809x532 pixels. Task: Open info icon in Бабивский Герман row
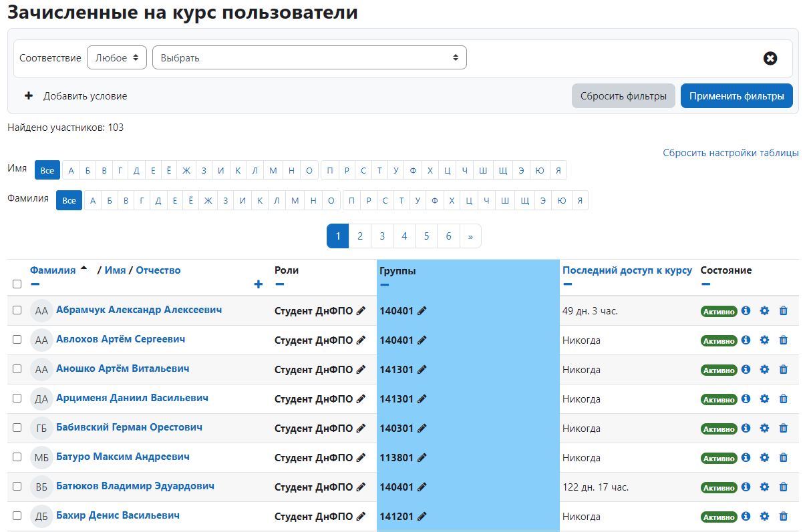pos(746,429)
